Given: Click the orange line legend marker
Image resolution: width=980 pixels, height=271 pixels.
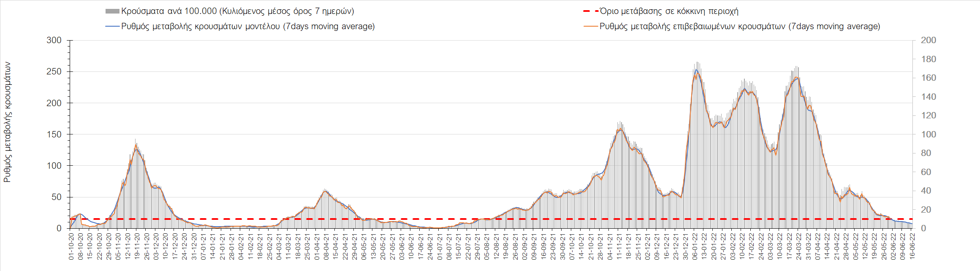Looking at the screenshot, I should point(591,26).
